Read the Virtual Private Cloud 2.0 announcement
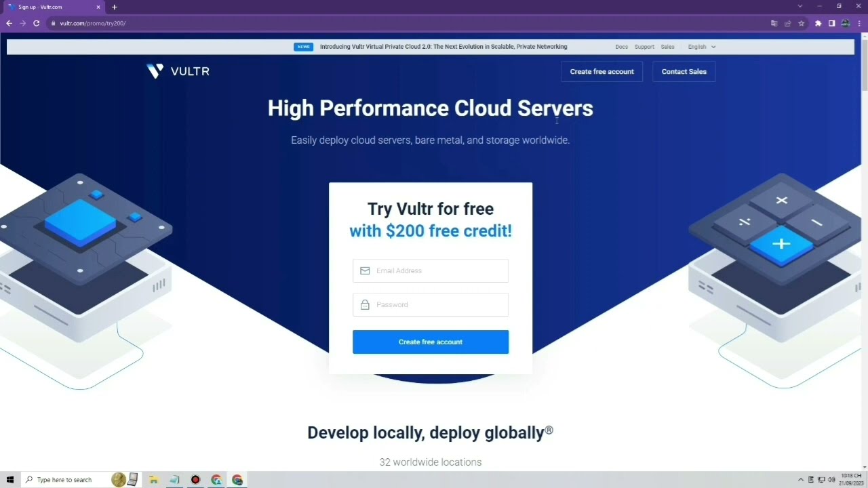The image size is (868, 488). click(443, 47)
